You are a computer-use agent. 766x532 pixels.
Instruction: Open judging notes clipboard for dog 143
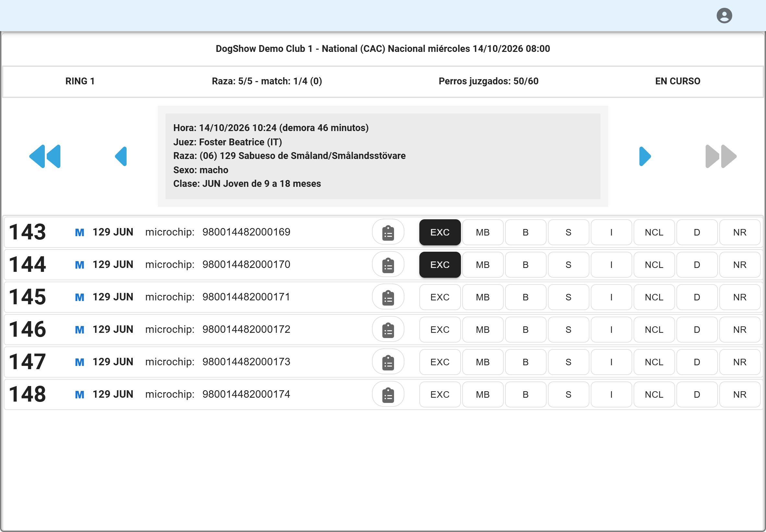tap(388, 232)
